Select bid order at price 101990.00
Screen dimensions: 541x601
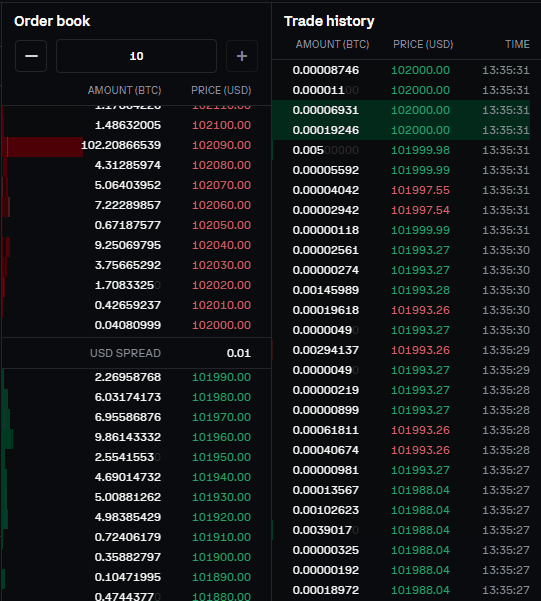point(136,377)
